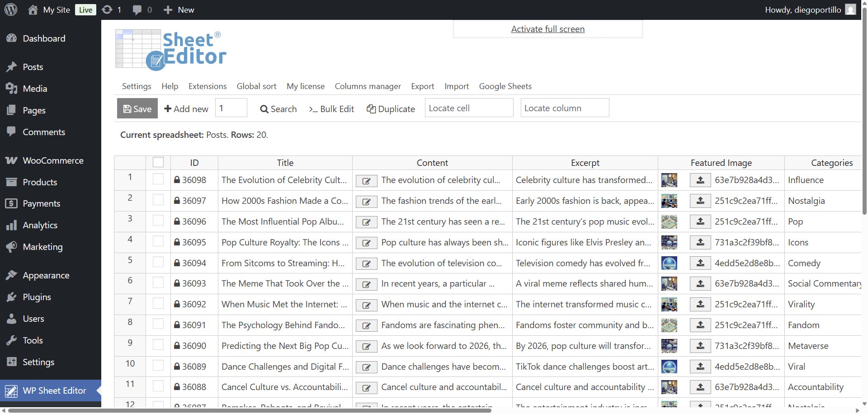
Task: Open content editor for post 36094
Action: point(366,263)
